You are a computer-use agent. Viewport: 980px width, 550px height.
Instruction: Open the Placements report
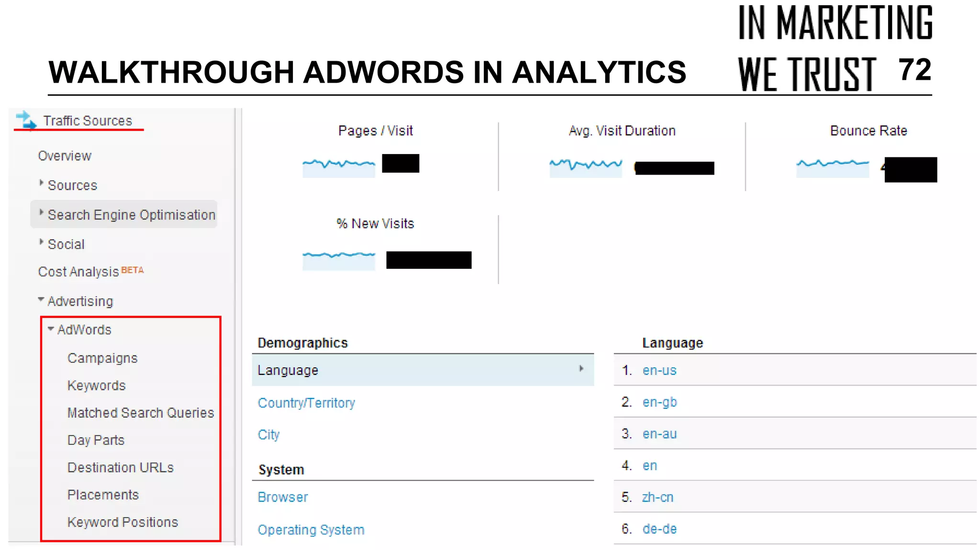(x=103, y=495)
